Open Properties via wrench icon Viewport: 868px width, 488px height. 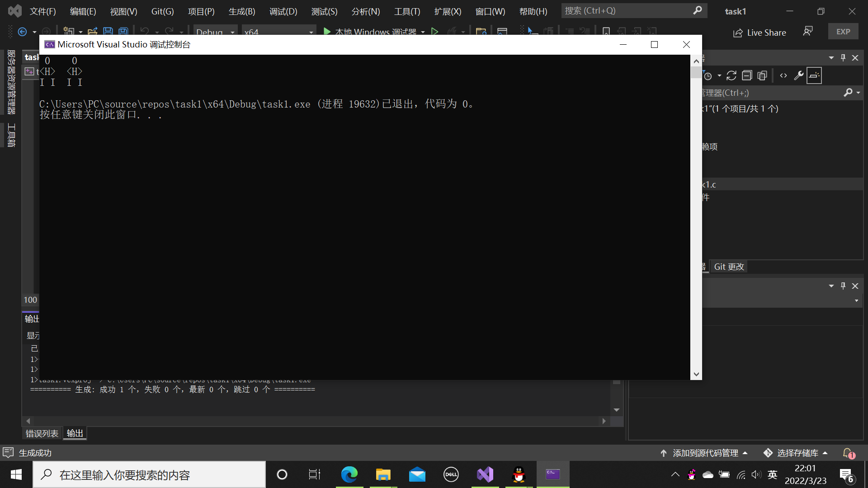click(799, 76)
